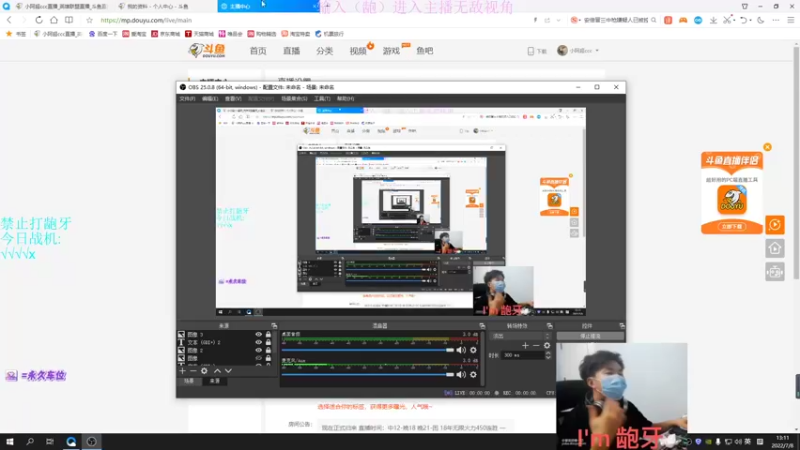Image resolution: width=800 pixels, height=450 pixels.
Task: Open transition properties gear icon
Action: point(547,345)
